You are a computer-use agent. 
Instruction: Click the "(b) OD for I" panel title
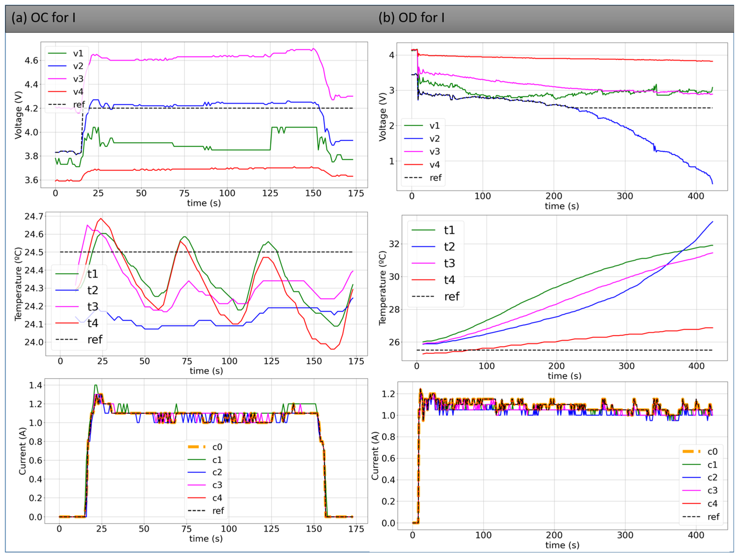click(411, 17)
